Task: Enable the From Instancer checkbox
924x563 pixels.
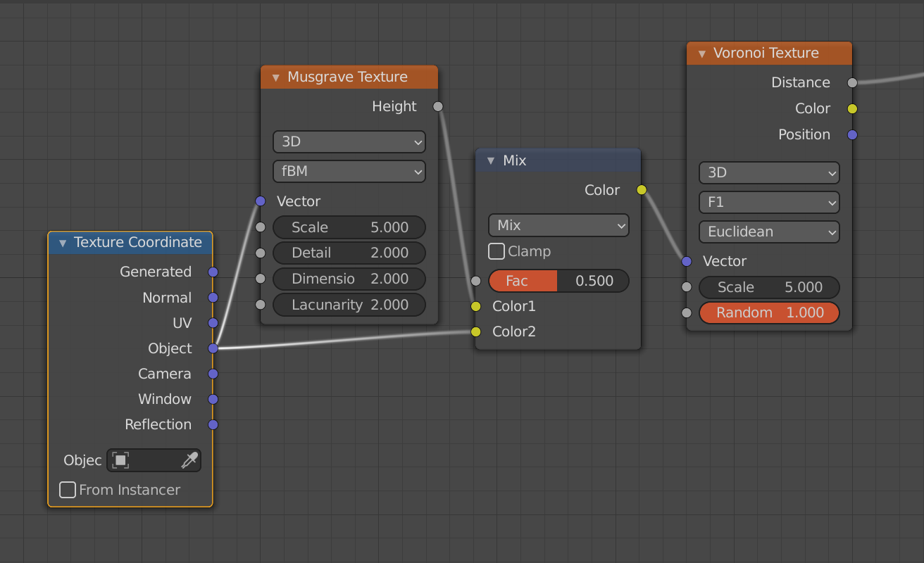Action: click(68, 490)
